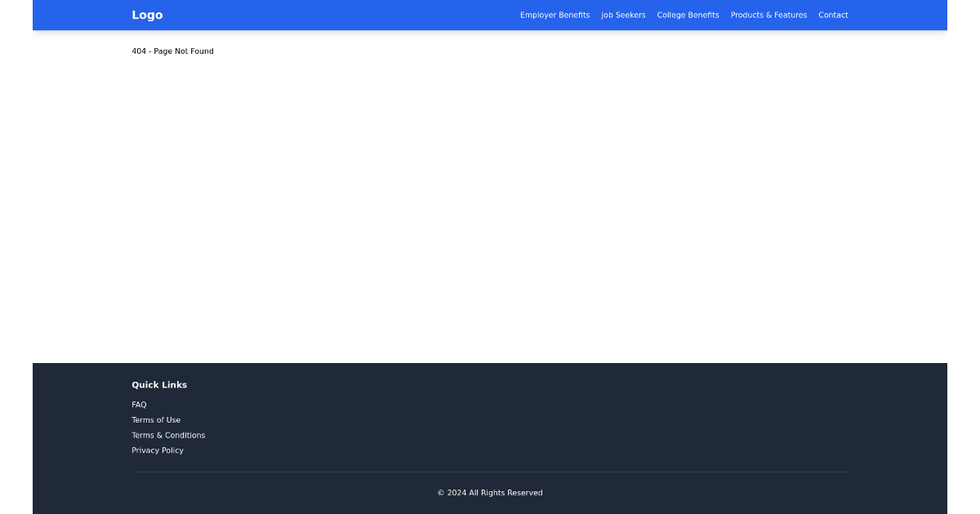Open Products & Features

(768, 15)
